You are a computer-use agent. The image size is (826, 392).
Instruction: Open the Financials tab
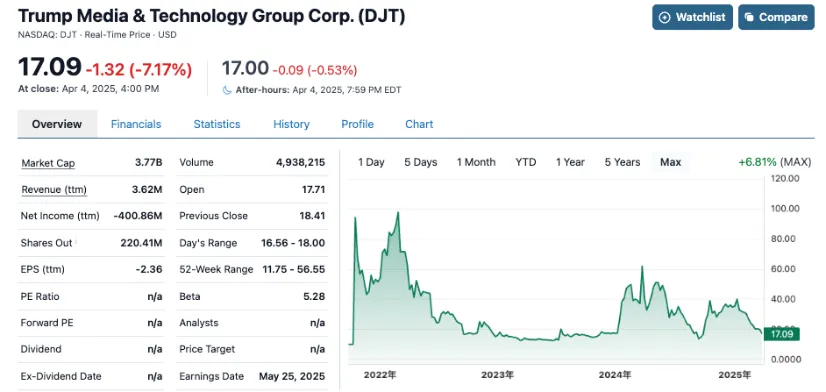pyautogui.click(x=136, y=124)
